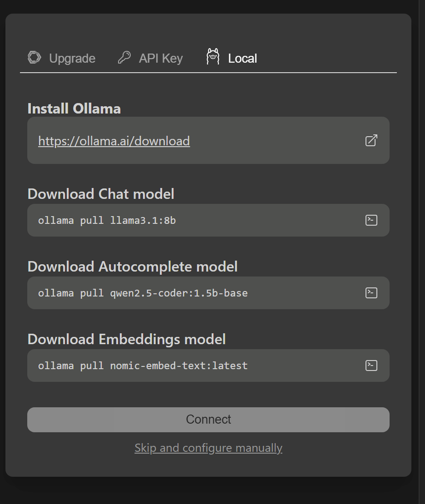Switch to the Upgrade tab

tap(72, 59)
